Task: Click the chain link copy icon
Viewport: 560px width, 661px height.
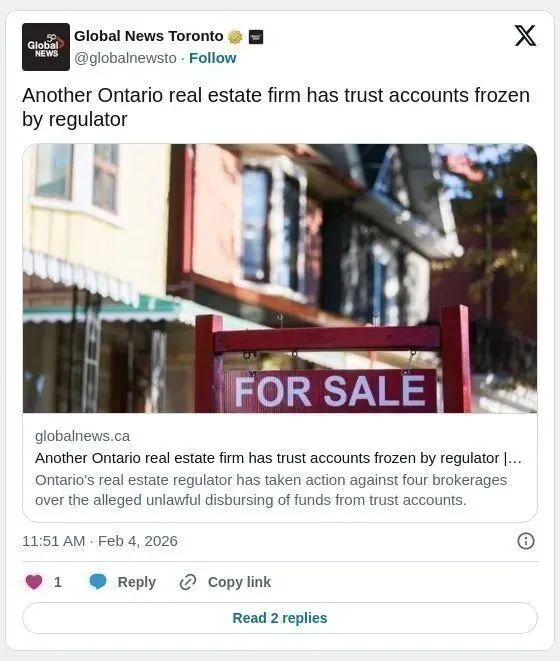Action: pos(188,582)
